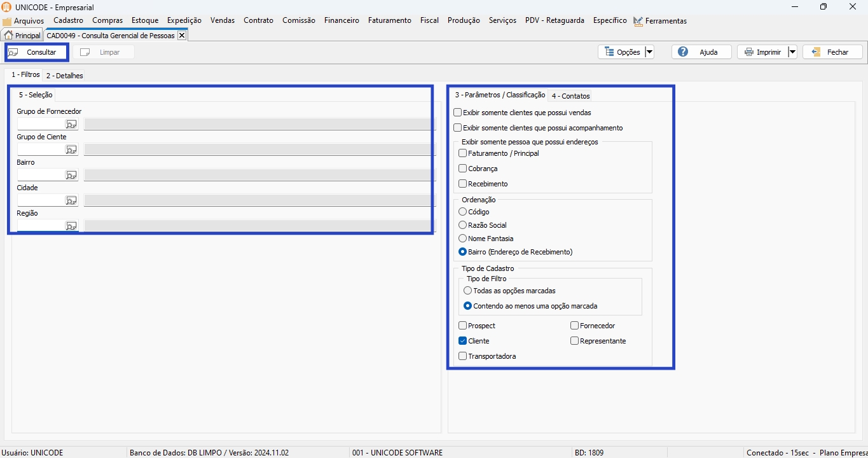
Task: Open the Financeiro menu
Action: (x=341, y=20)
